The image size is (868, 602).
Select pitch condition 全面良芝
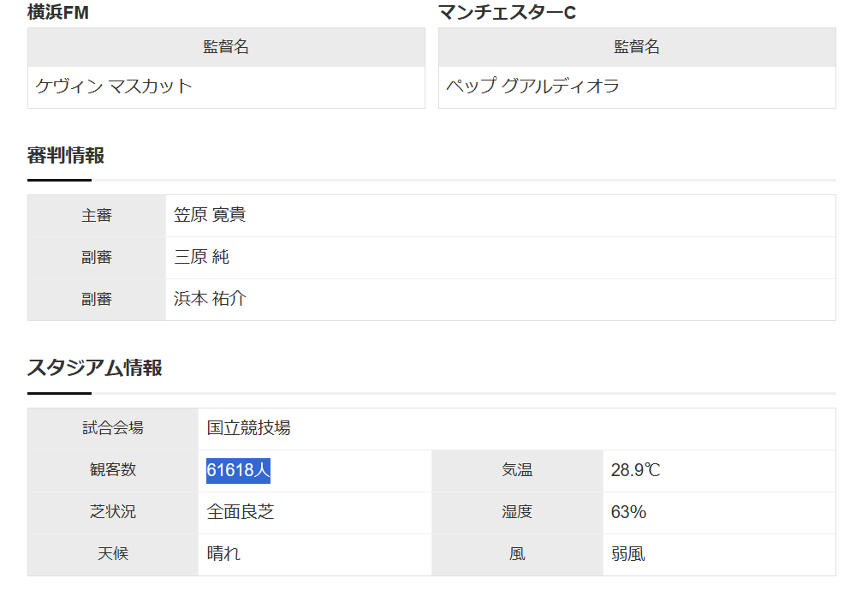tap(241, 512)
